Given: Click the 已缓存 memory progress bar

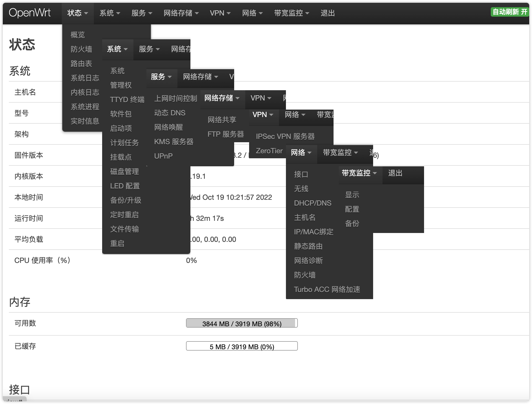Looking at the screenshot, I should click(x=242, y=346).
